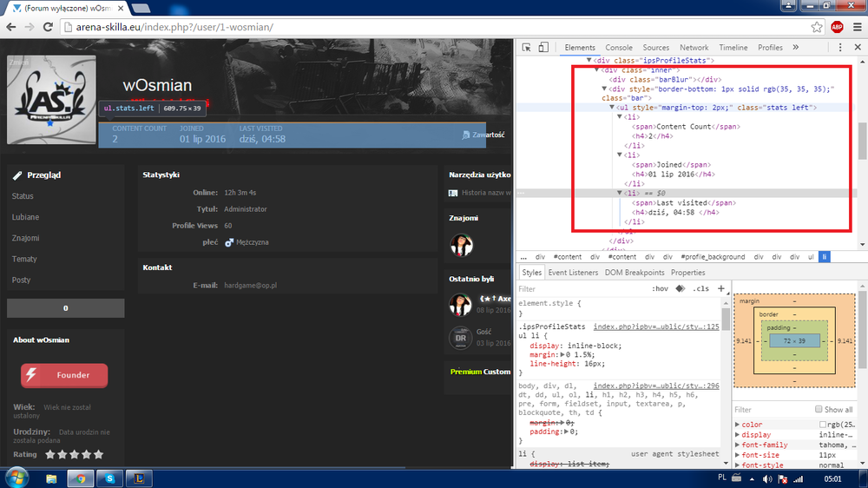The image size is (868, 488).
Task: Toggle the .cls class editor button
Action: [x=700, y=288]
